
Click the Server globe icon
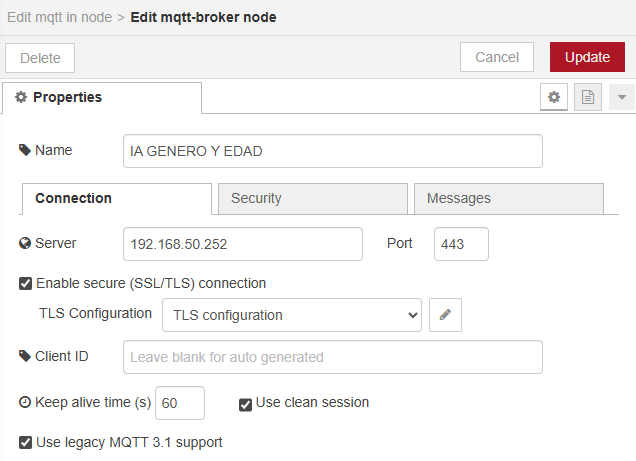coord(25,243)
